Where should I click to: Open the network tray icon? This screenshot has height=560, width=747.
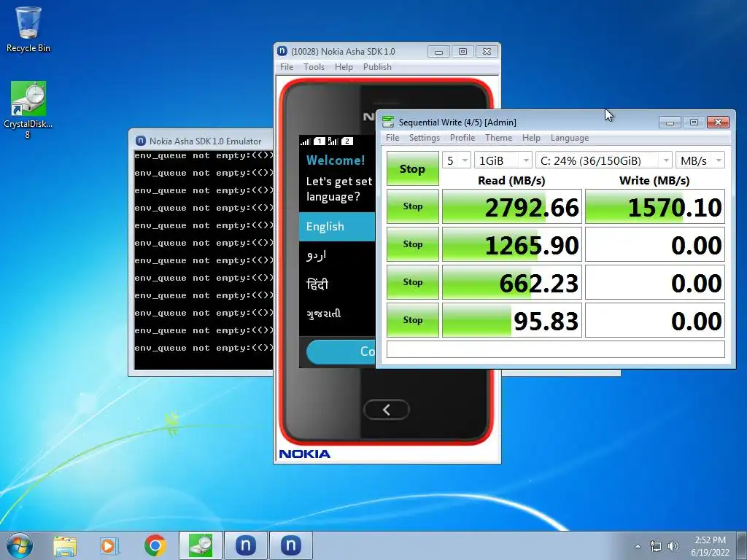pos(656,546)
